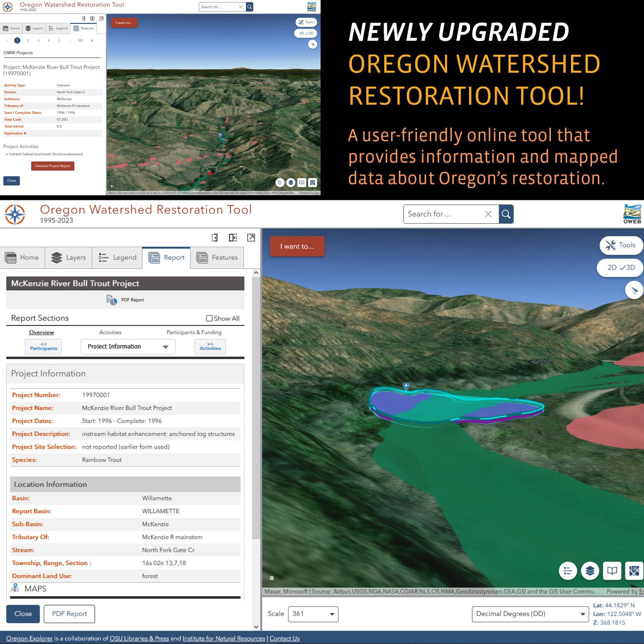The image size is (644, 644).
Task: Click 'I want to...' on the lower map
Action: (x=297, y=246)
